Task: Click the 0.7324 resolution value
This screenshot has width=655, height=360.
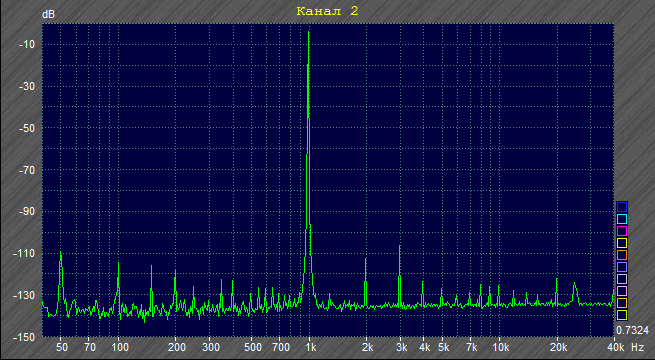Action: [x=632, y=331]
